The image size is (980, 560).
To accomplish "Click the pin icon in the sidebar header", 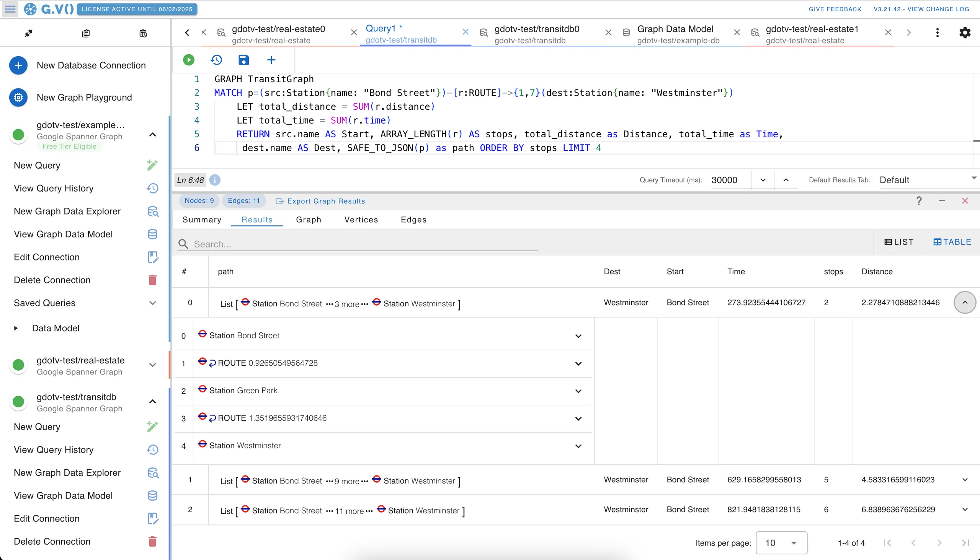I will [x=28, y=33].
